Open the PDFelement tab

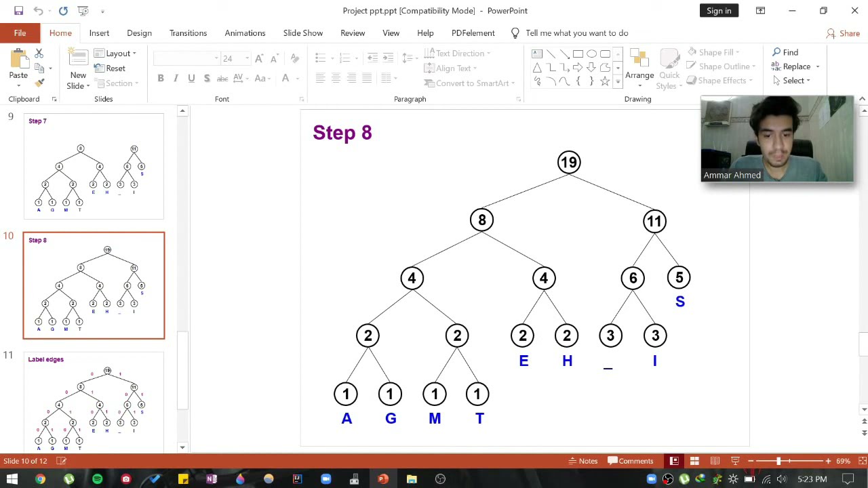[473, 33]
